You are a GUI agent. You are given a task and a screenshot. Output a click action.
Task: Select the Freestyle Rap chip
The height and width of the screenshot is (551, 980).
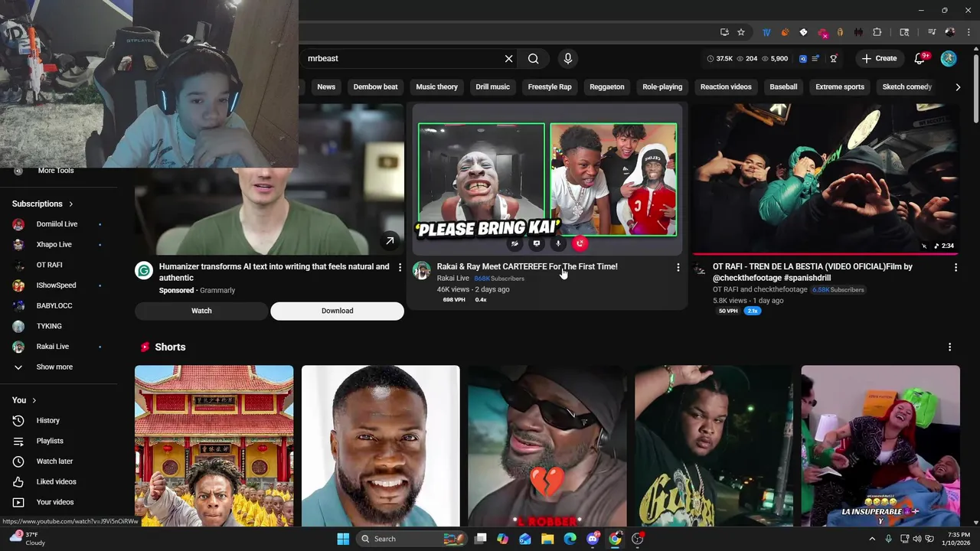550,86
